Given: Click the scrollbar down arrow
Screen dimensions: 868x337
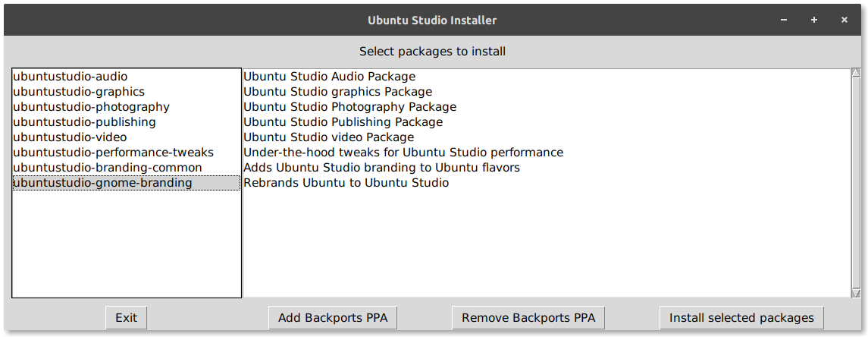Looking at the screenshot, I should click(x=856, y=293).
